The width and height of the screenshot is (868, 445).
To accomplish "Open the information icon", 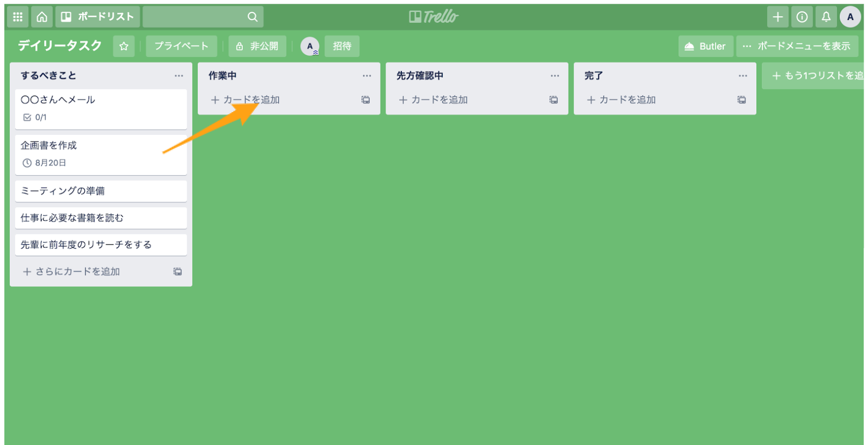I will tap(802, 17).
